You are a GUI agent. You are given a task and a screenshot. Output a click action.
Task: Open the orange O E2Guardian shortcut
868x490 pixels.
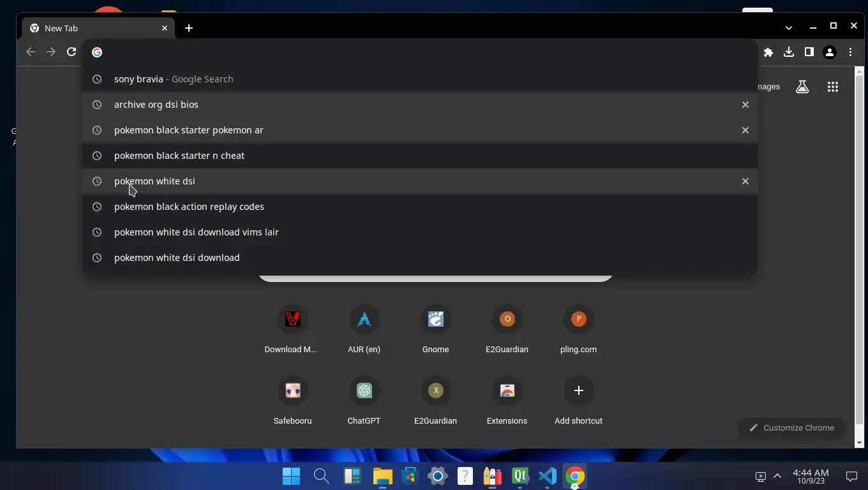507,329
